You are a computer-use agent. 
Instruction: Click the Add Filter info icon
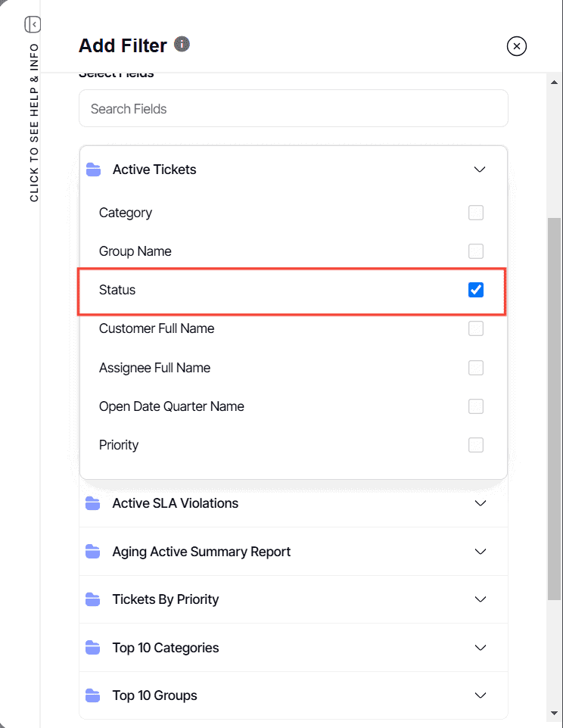click(182, 44)
